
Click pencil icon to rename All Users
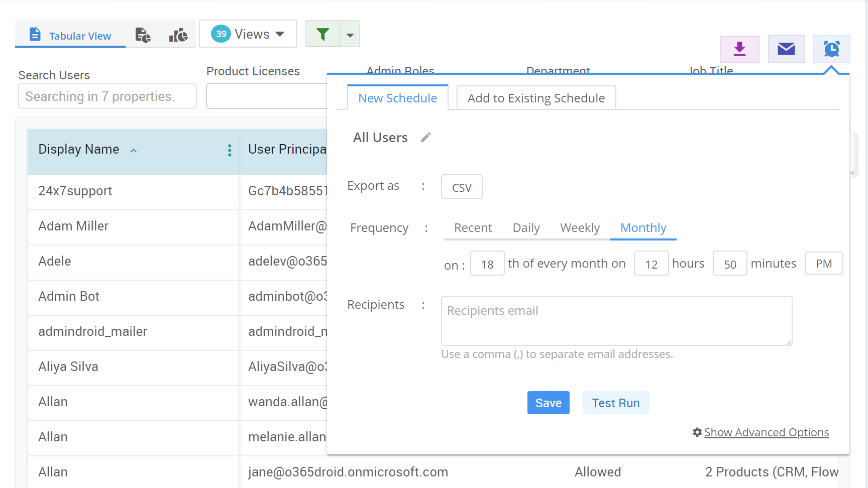[x=425, y=138]
